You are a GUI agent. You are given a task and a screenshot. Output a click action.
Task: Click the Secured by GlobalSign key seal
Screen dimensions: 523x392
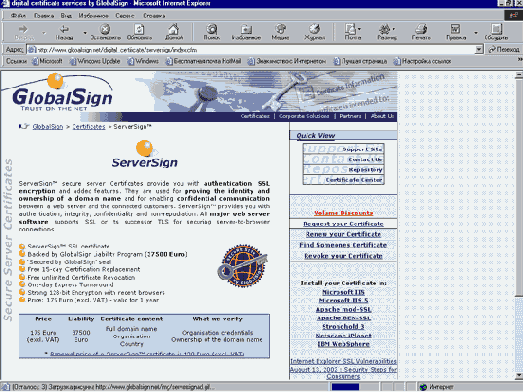click(242, 266)
